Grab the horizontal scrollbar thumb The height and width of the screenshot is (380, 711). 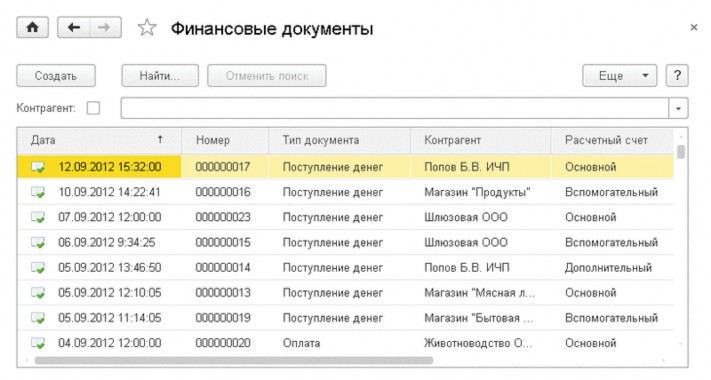[x=234, y=361]
